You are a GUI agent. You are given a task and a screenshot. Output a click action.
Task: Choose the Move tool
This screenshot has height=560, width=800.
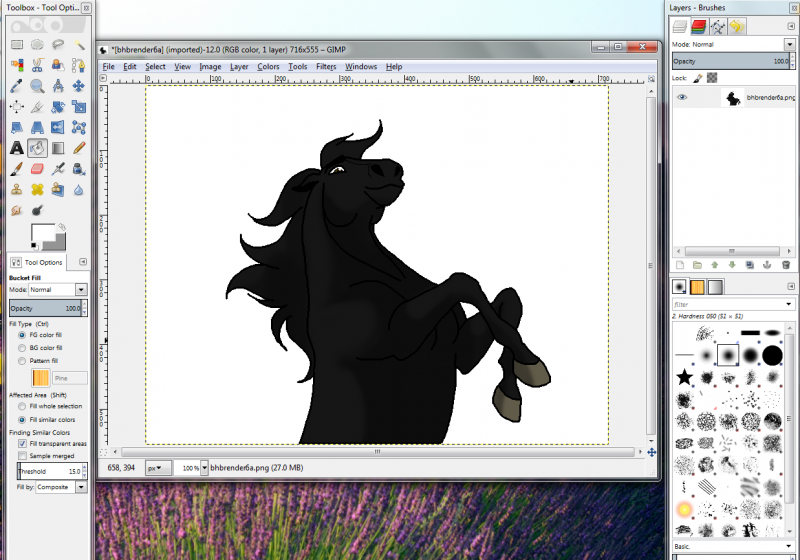tap(79, 86)
